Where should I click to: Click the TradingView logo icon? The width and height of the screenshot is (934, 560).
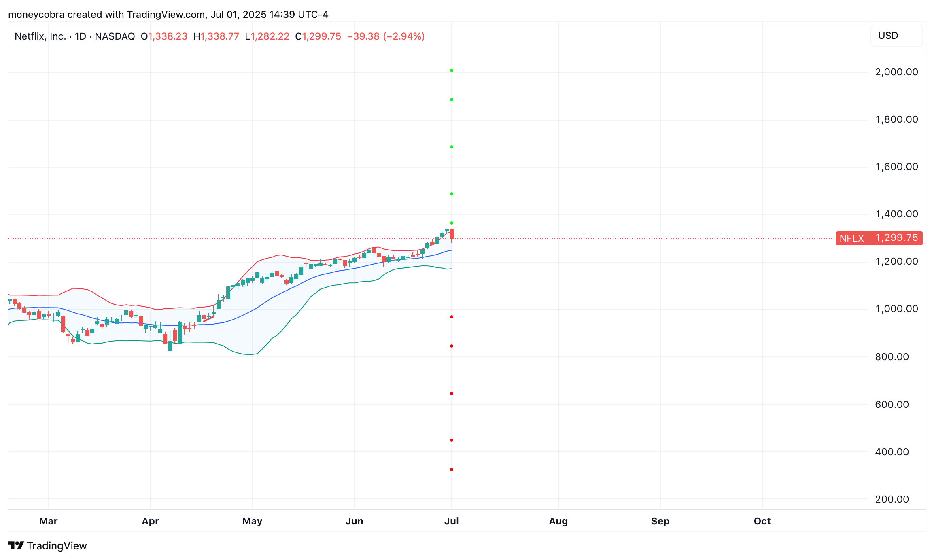(16, 546)
